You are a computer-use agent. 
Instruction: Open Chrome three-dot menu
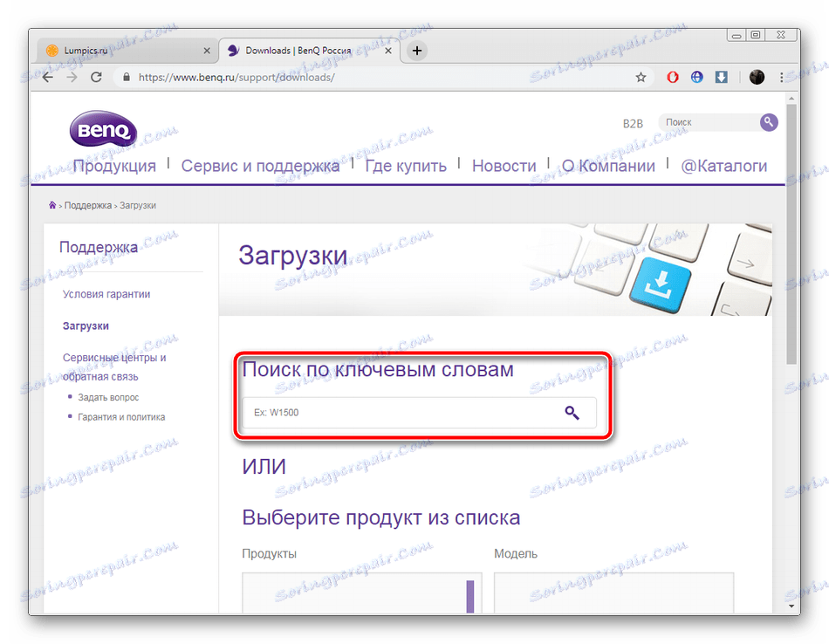[781, 77]
